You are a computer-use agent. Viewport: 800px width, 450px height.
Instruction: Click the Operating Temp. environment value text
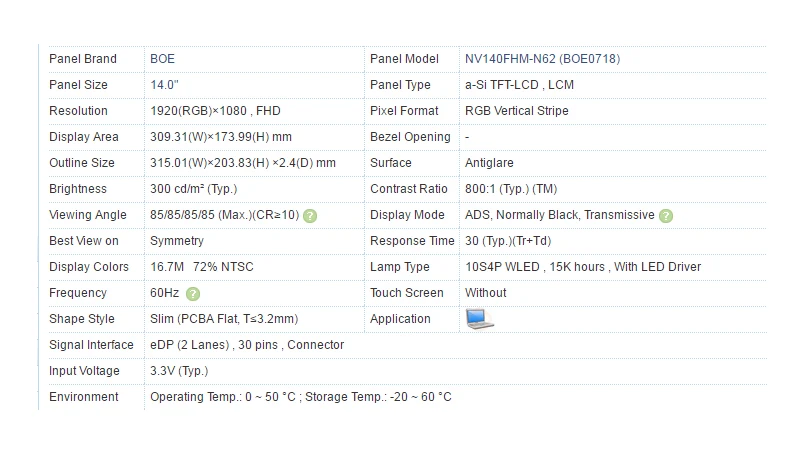[301, 397]
